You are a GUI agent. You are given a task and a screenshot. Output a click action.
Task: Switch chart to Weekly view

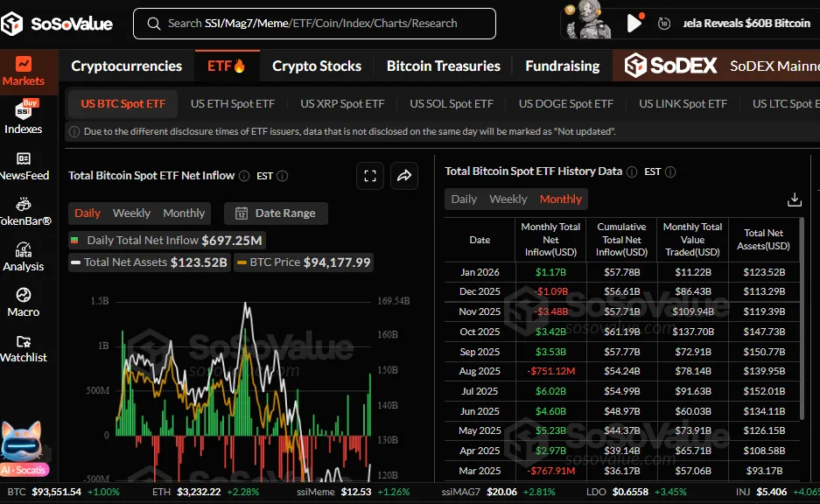coord(132,213)
